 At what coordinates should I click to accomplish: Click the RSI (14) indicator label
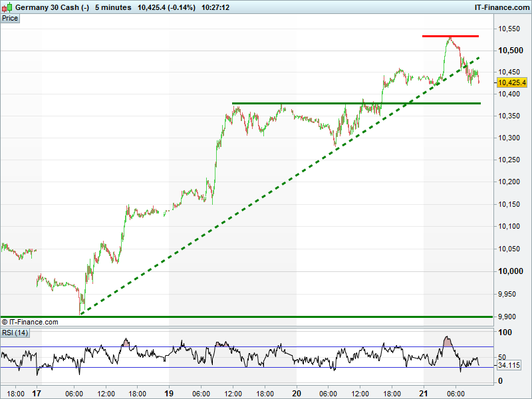point(15,332)
